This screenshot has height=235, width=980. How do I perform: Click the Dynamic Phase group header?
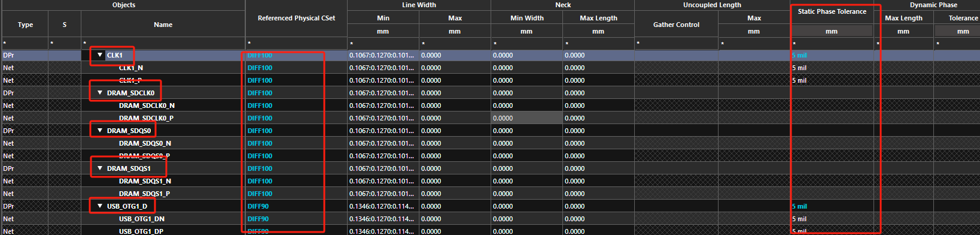[x=933, y=5]
